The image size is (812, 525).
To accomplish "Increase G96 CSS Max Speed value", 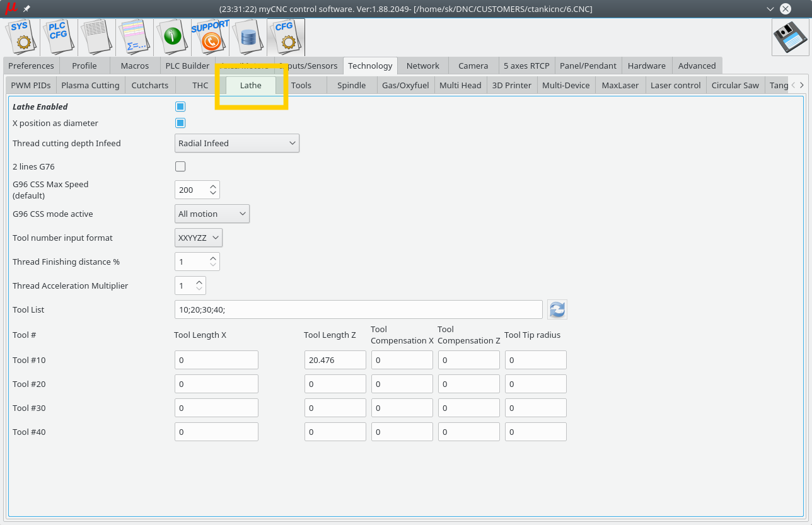I will pos(213,186).
